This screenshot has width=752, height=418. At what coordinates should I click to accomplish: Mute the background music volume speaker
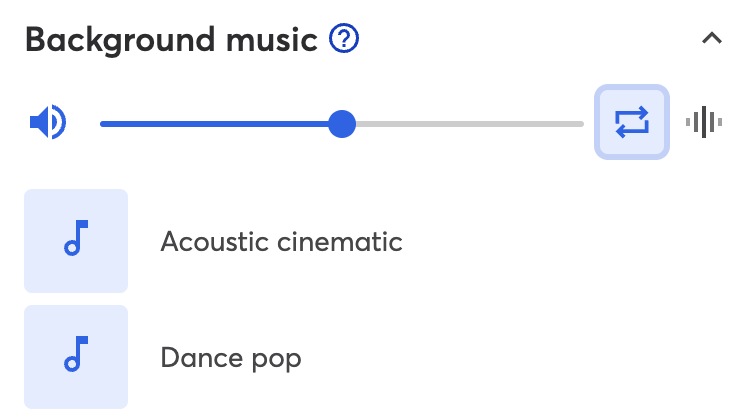point(47,122)
